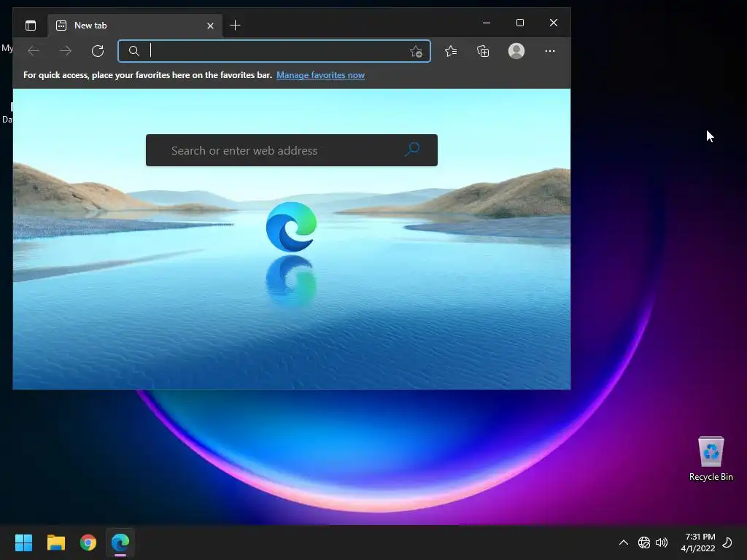747x560 pixels.
Task: Launch Google Chrome from taskbar
Action: pos(88,542)
